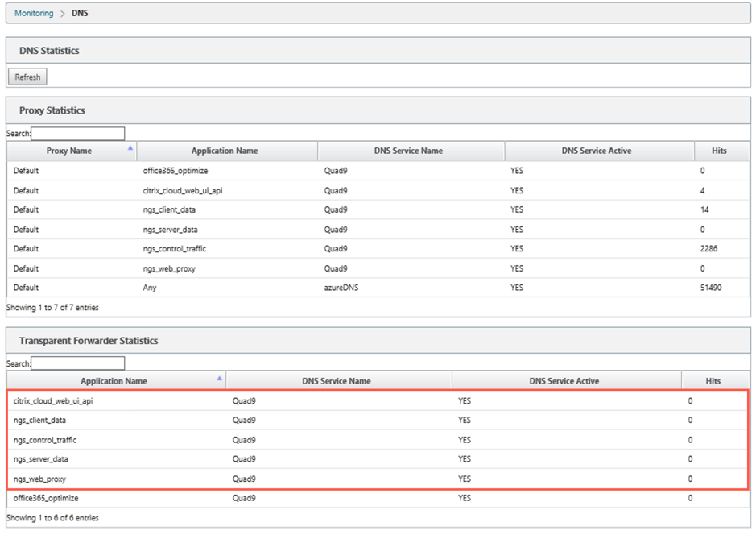
Task: Click the Refresh button
Action: 27,77
